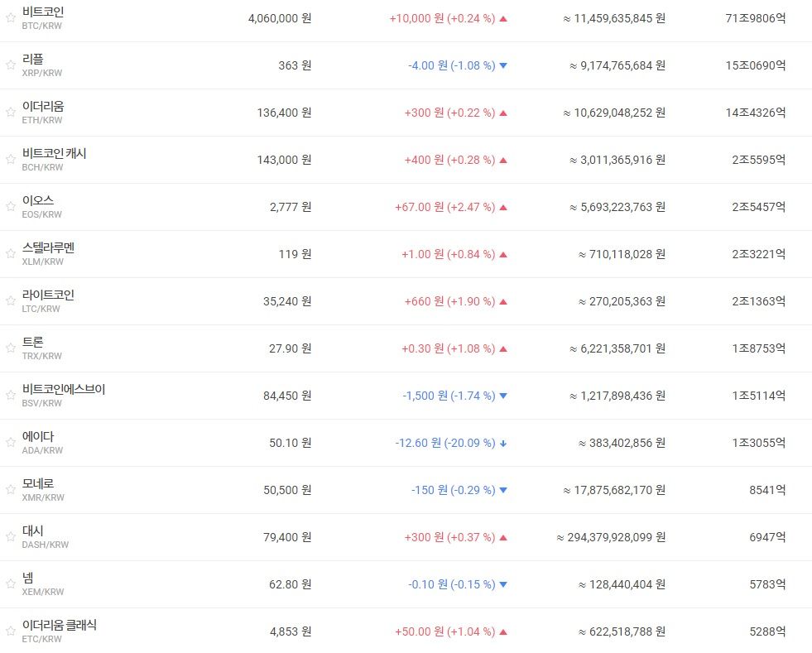
Task: Click the star icon beside 트론 TRX/KRW
Action: tap(11, 348)
